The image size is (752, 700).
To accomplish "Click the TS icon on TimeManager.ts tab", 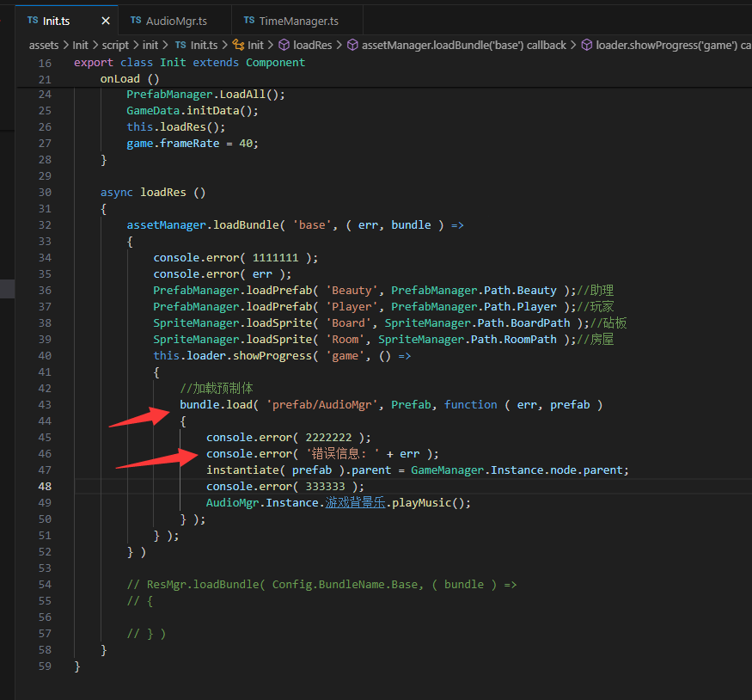I will (249, 20).
